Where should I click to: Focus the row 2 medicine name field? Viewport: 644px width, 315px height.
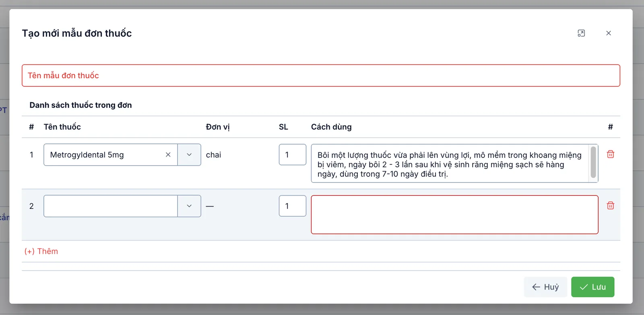click(111, 206)
